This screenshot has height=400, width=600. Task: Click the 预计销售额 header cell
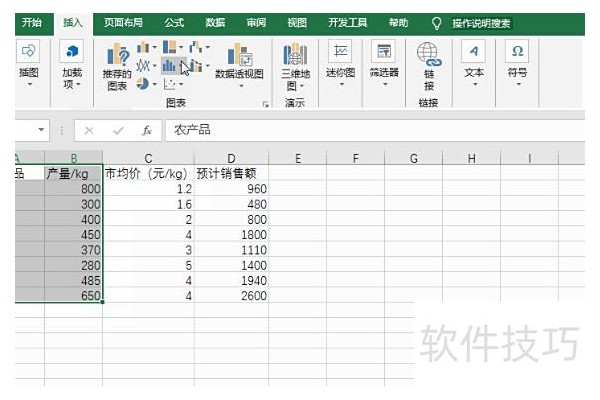click(x=231, y=173)
